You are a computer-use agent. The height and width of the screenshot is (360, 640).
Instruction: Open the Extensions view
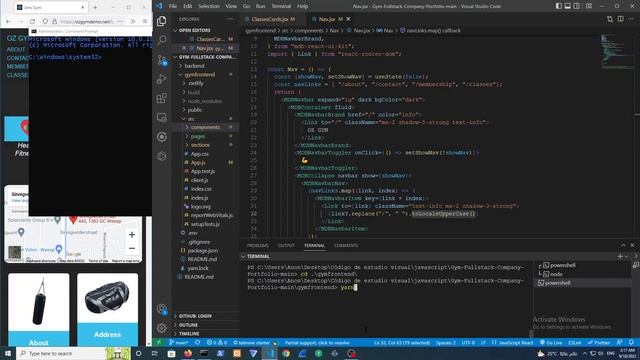(162, 98)
